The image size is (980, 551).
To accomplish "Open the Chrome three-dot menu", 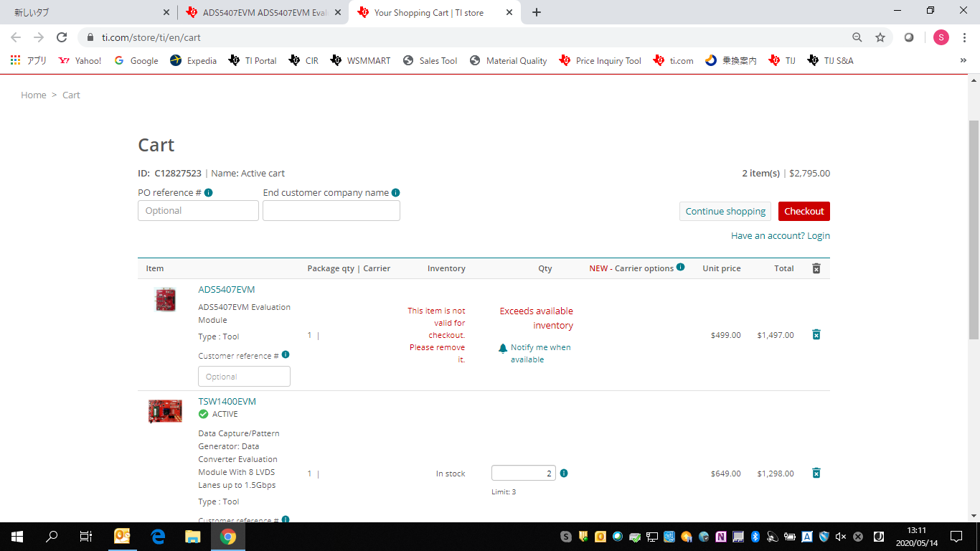I will [x=963, y=37].
